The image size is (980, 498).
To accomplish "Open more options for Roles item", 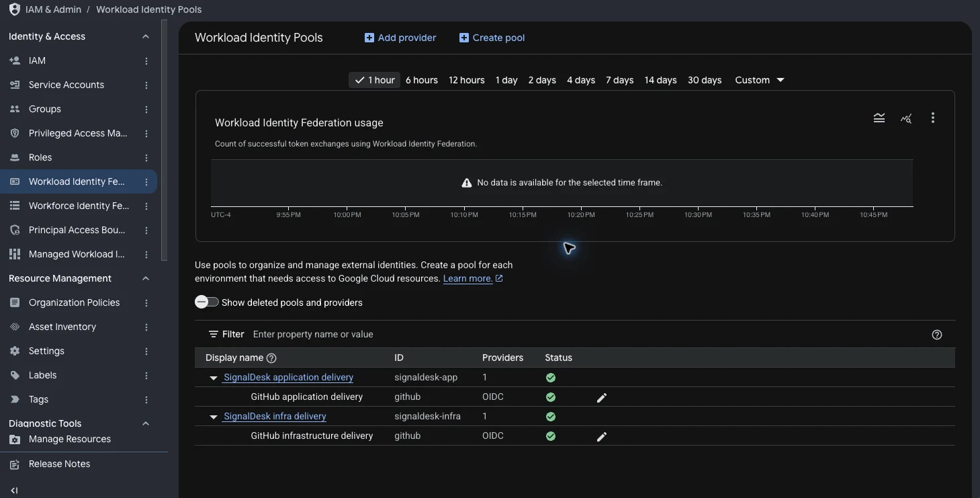I will tap(146, 158).
